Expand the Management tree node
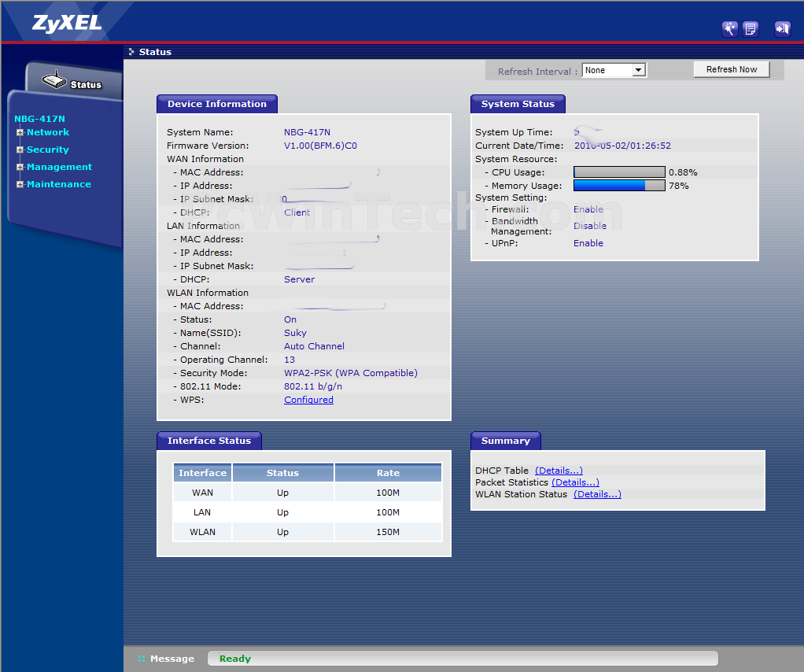The height and width of the screenshot is (672, 804). coord(20,168)
